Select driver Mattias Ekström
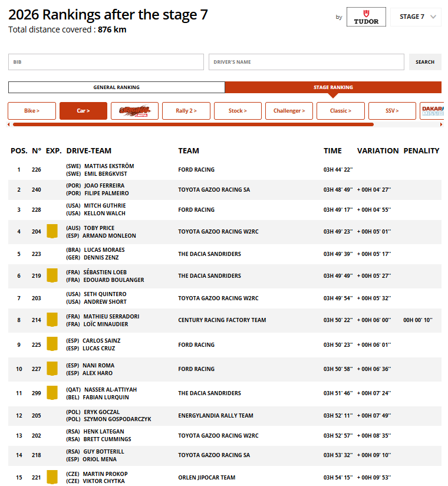The height and width of the screenshot is (486, 448). tap(109, 166)
